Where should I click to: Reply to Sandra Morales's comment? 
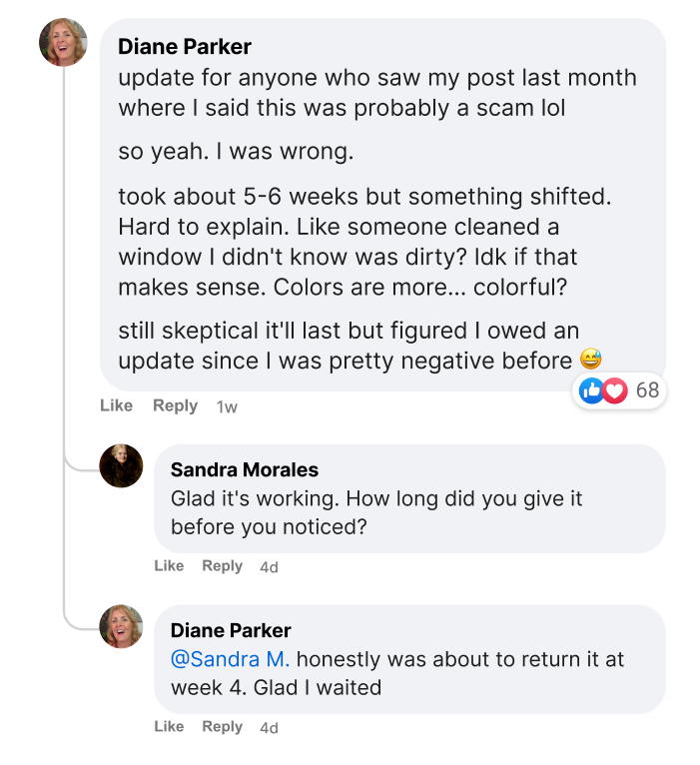coord(222,566)
